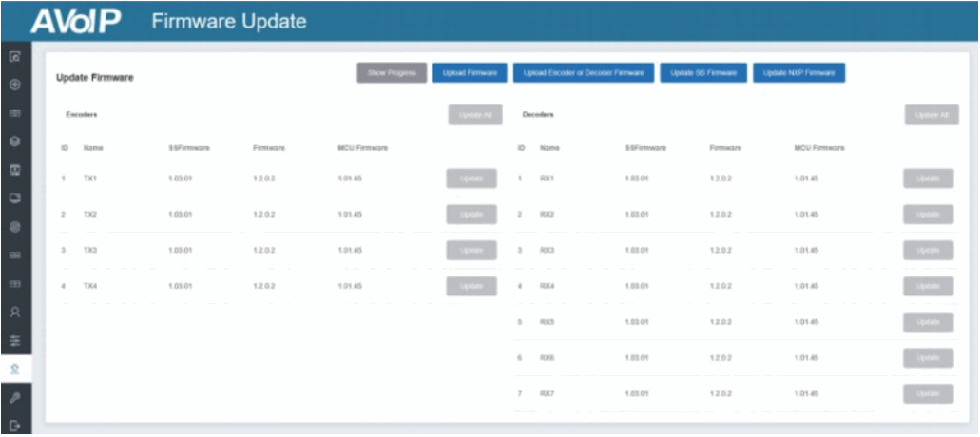
Task: Click Upload Encoder or Decoder Firmware button
Action: pyautogui.click(x=584, y=73)
